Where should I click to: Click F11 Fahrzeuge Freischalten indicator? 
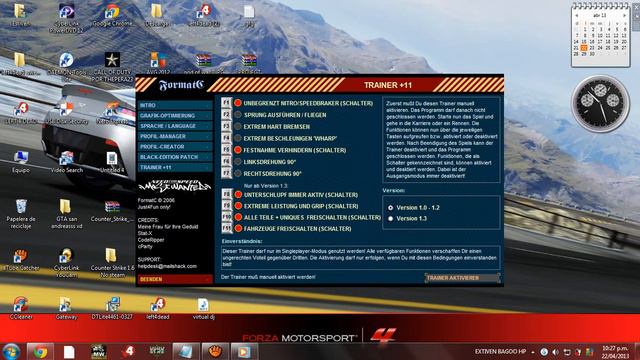(238, 229)
